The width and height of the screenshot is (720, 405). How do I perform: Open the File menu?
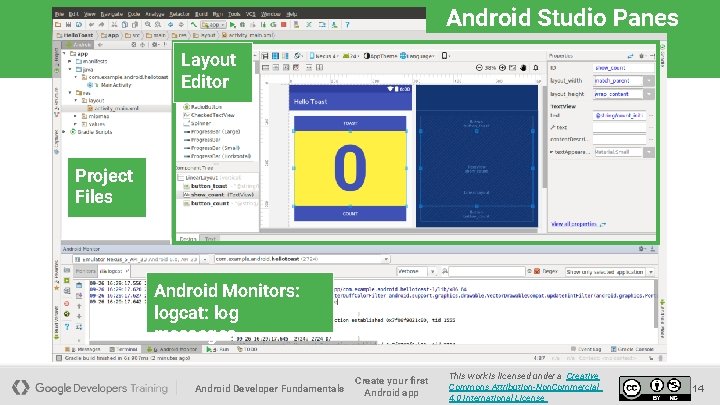pos(60,14)
